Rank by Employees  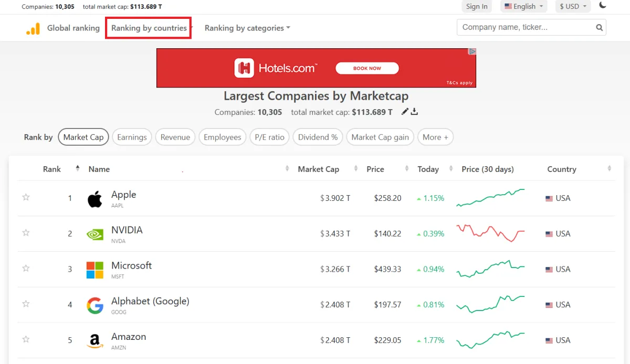coord(223,137)
